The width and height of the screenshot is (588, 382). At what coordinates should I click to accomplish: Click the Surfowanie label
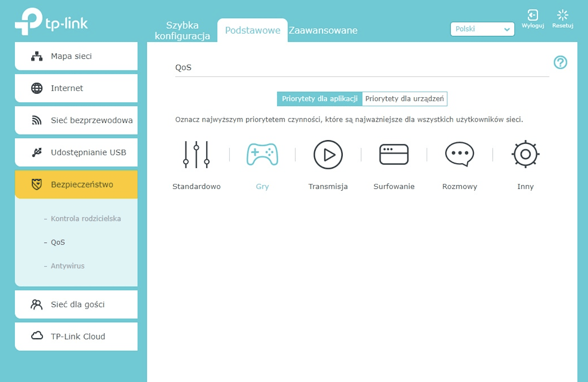coord(394,186)
